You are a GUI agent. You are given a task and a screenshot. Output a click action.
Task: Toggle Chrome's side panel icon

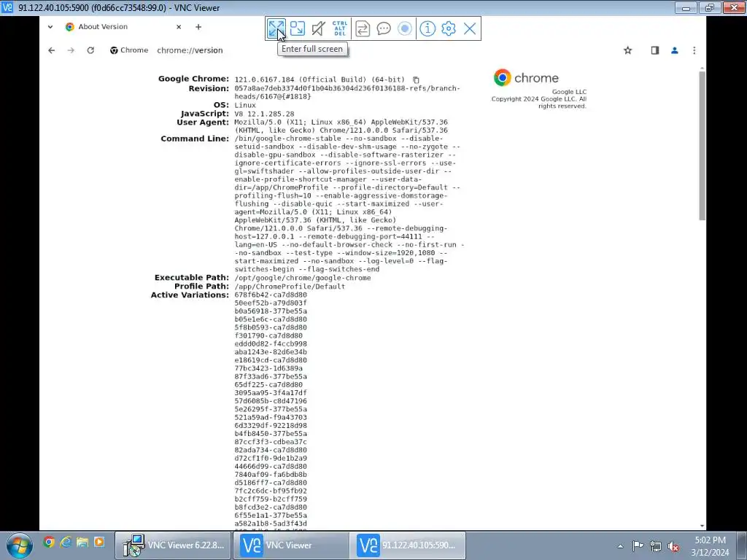point(655,50)
